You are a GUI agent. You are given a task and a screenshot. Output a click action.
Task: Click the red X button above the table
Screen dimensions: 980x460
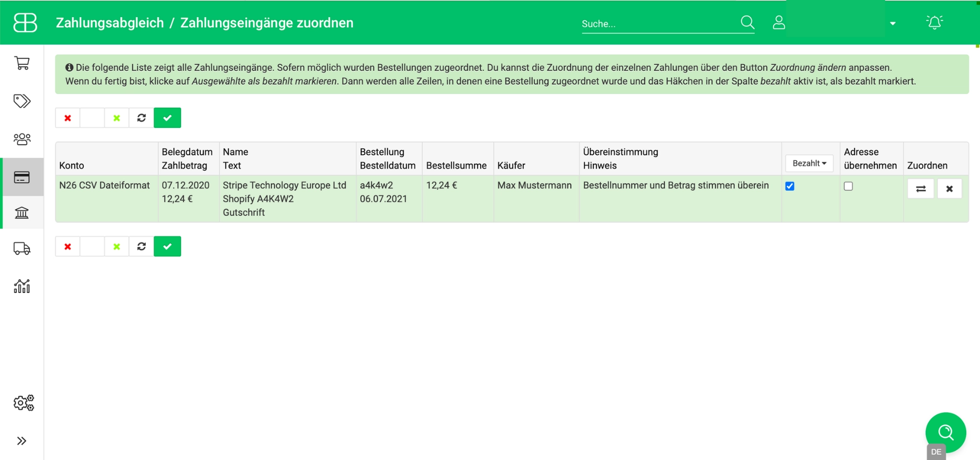[68, 118]
